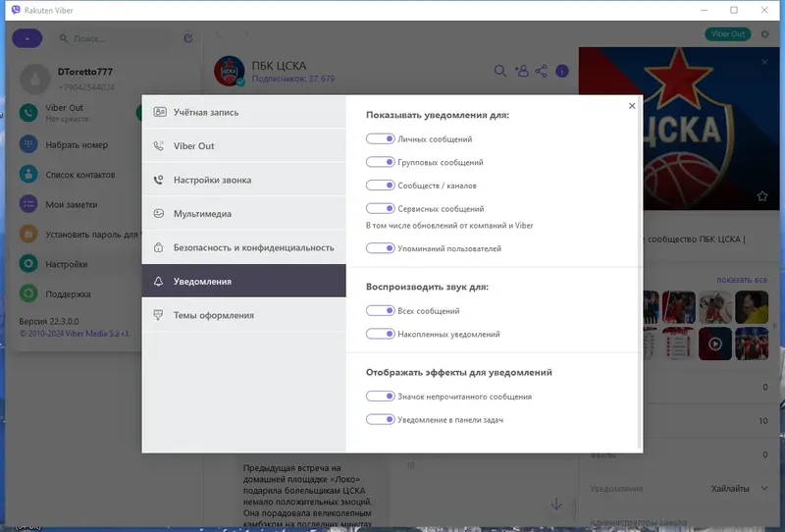Toggle sound for Всех сообщений
785x532 pixels.
[x=380, y=310]
